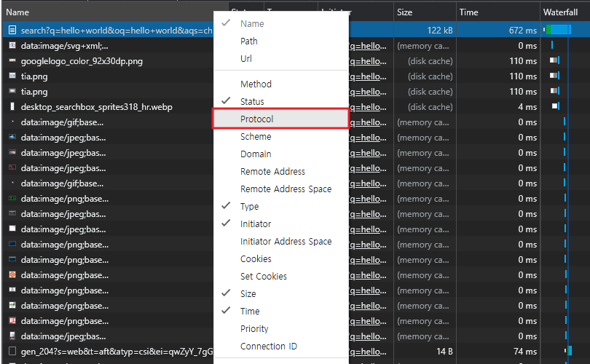
Task: Uncheck the Initiator column option
Action: [280, 223]
